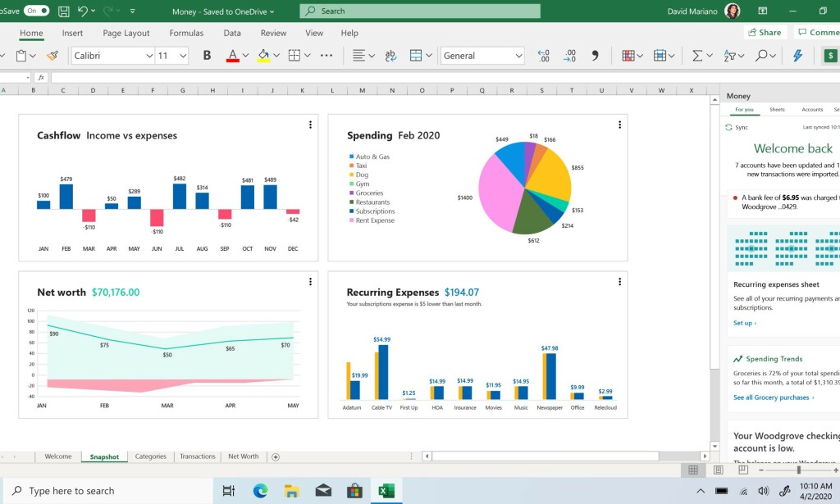Screen dimensions: 840x504
Task: Click Increase Decimal icon
Action: (x=544, y=56)
